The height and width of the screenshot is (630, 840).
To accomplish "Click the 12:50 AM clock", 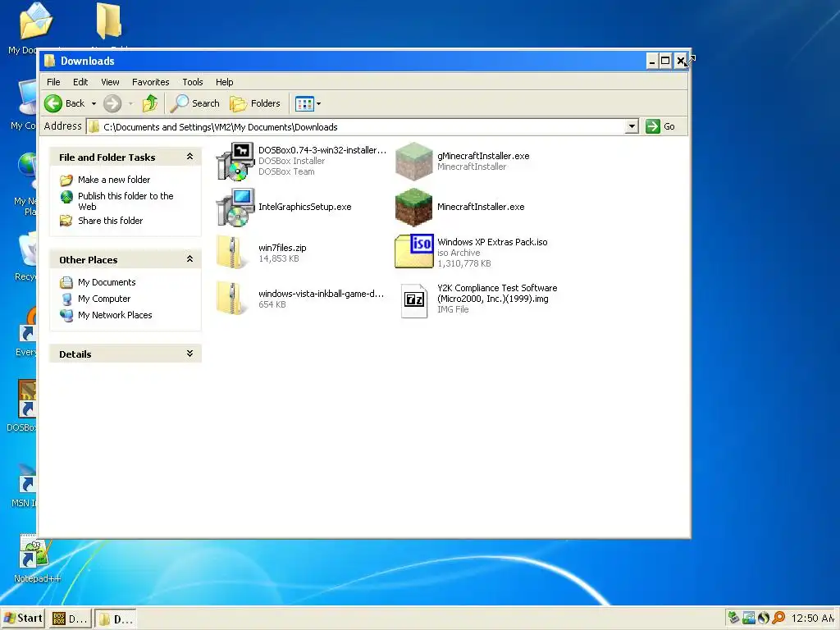I will point(812,619).
